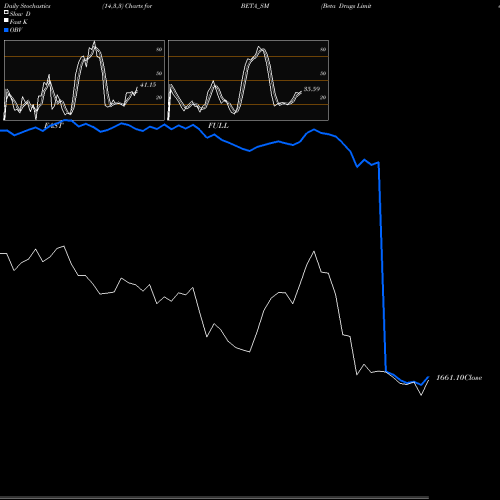Click the 'BETA_SM' symbol text
This screenshot has width=500, height=500.
[255, 6]
